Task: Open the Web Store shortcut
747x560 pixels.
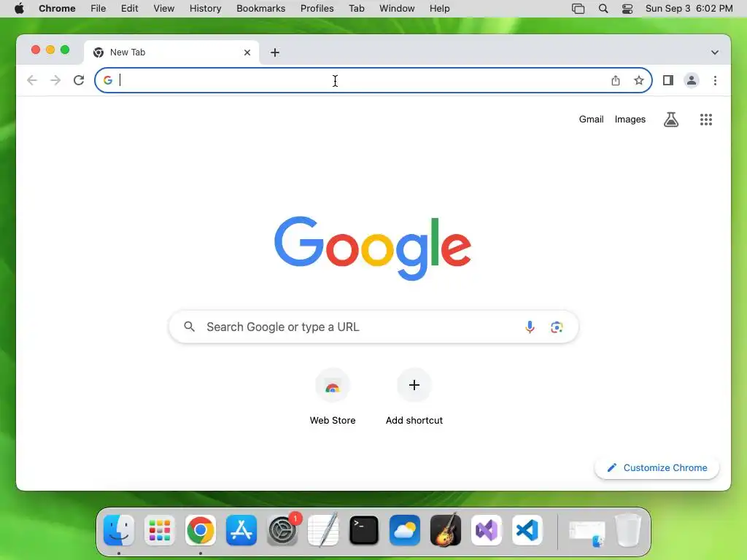Action: point(333,397)
